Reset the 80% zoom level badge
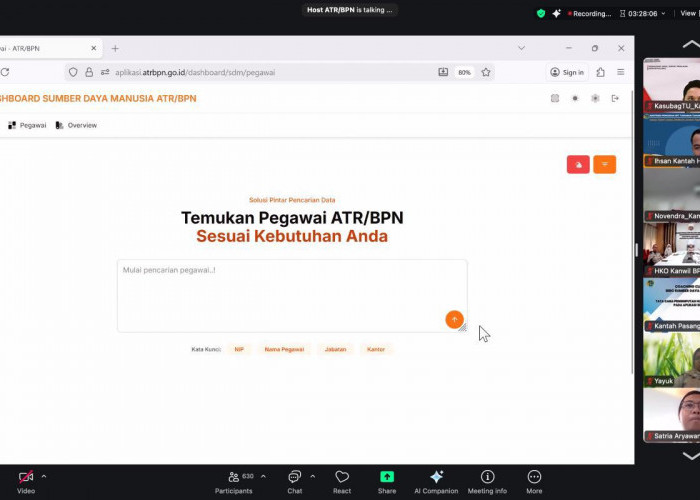 pyautogui.click(x=464, y=72)
